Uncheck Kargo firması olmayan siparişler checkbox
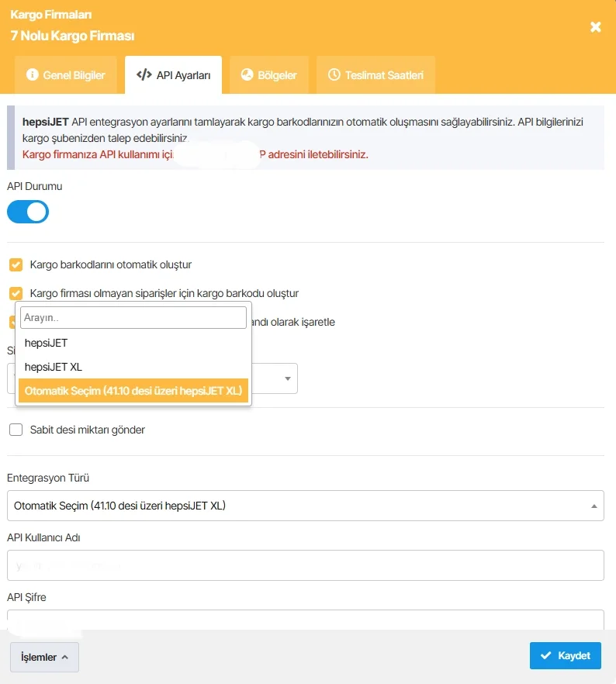 tap(16, 293)
